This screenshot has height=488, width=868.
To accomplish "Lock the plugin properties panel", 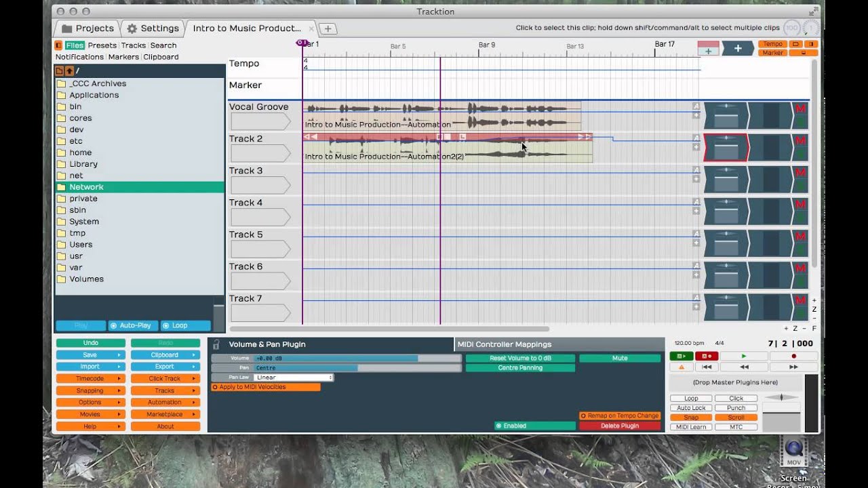I will [x=216, y=344].
